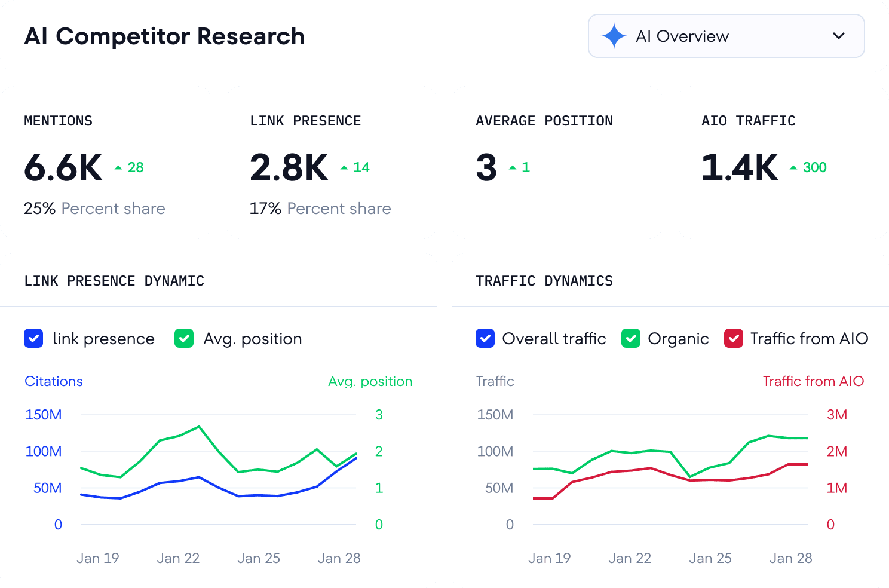Click the red Traffic from AIO checkbox icon
This screenshot has height=588, width=889.
733,338
